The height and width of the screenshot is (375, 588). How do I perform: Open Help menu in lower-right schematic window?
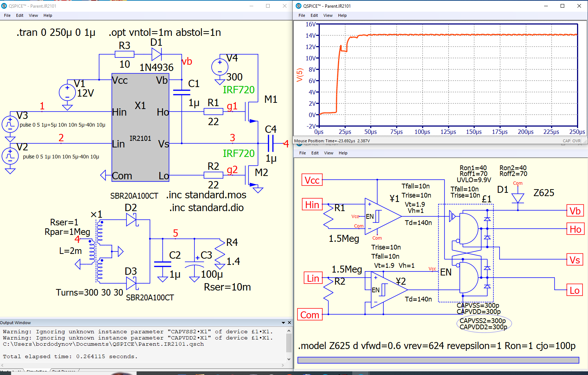[343, 153]
